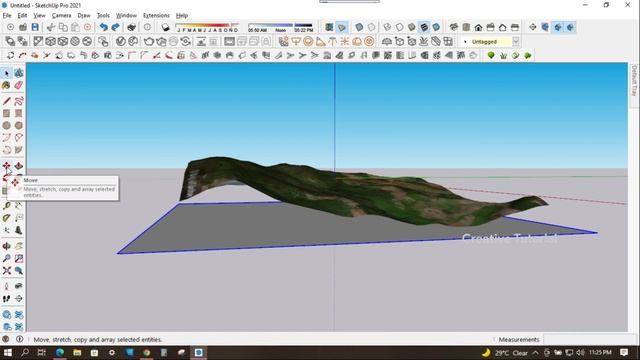Enable Shaded With Textures style
This screenshot has width=640, height=360.
click(424, 27)
